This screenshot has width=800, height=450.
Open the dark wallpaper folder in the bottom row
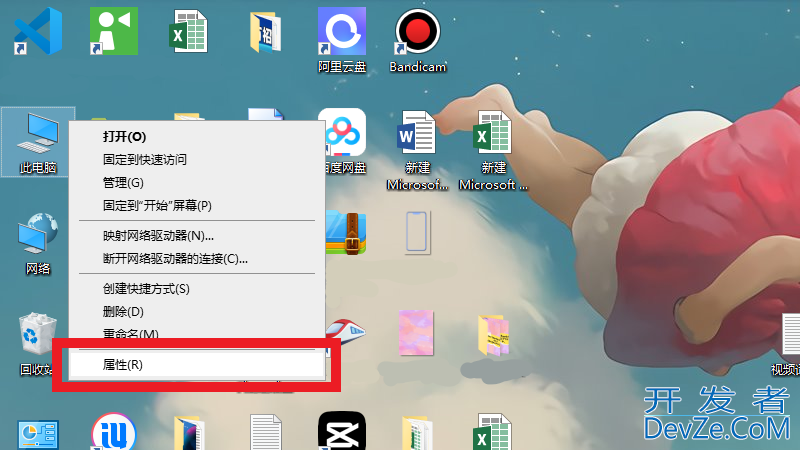pos(189,433)
